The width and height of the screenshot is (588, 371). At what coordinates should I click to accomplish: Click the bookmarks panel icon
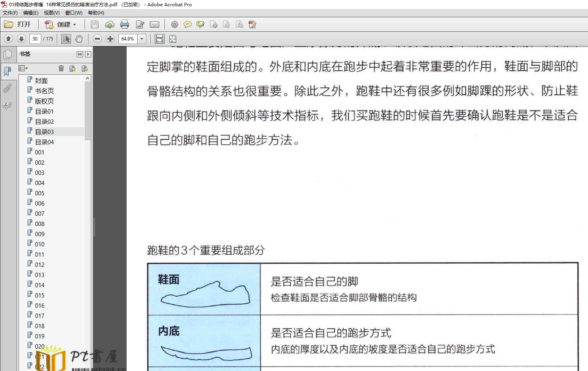tap(7, 71)
